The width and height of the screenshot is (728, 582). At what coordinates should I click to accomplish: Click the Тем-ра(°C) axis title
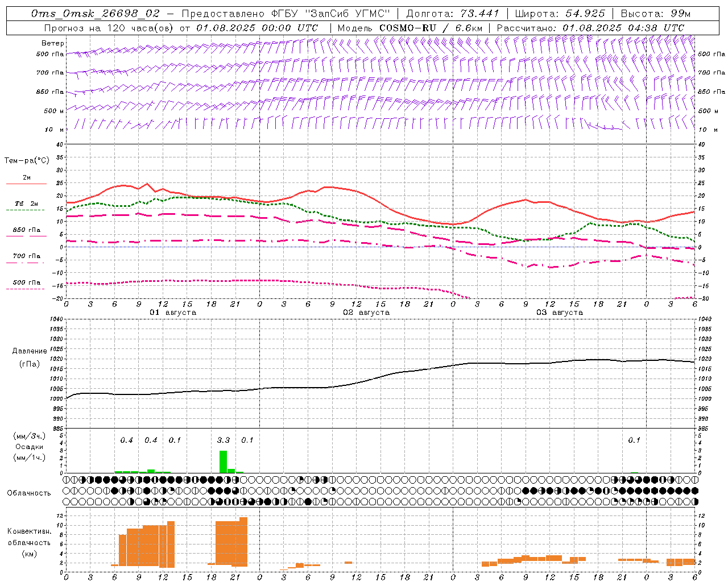tap(27, 161)
